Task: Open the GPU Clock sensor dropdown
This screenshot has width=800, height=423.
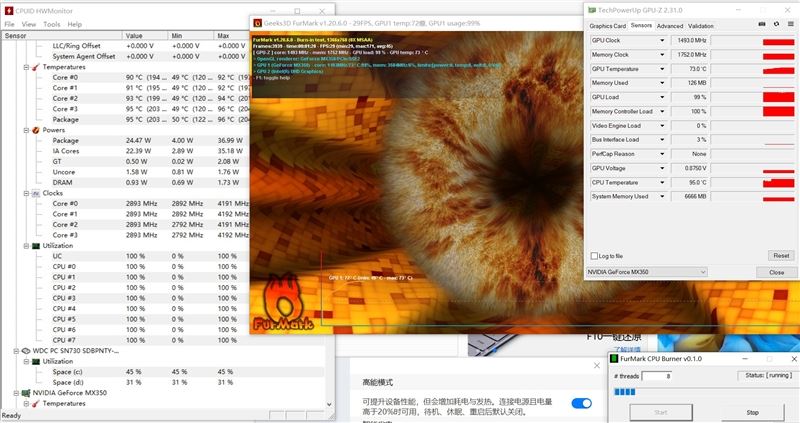Action: 662,40
